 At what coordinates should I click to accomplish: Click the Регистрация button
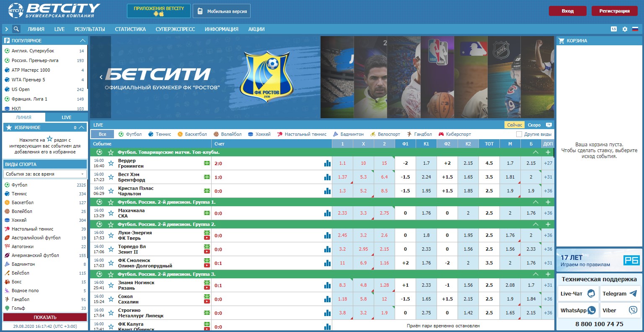pos(614,11)
